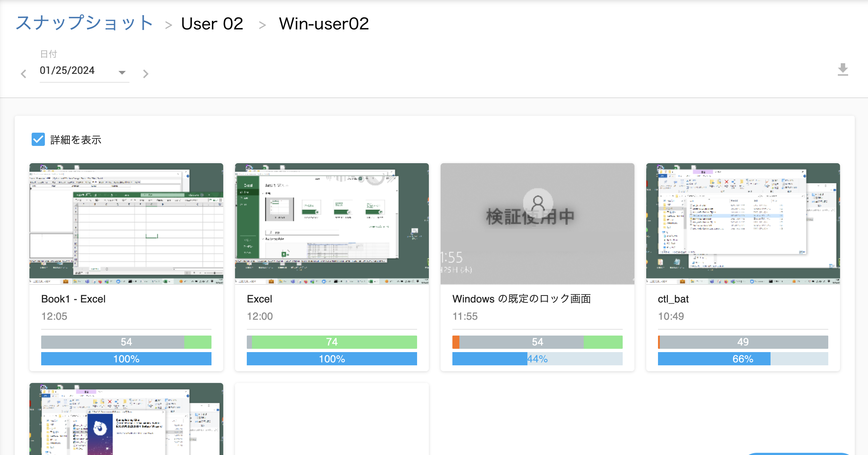Select the Win-user02 breadcrumb
The width and height of the screenshot is (868, 455).
click(x=324, y=24)
